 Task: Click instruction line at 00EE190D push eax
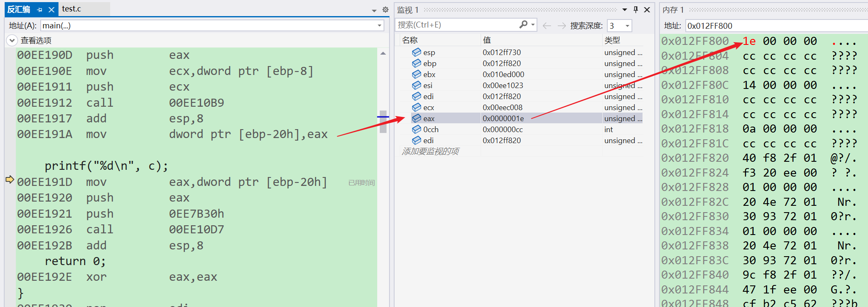[x=103, y=55]
